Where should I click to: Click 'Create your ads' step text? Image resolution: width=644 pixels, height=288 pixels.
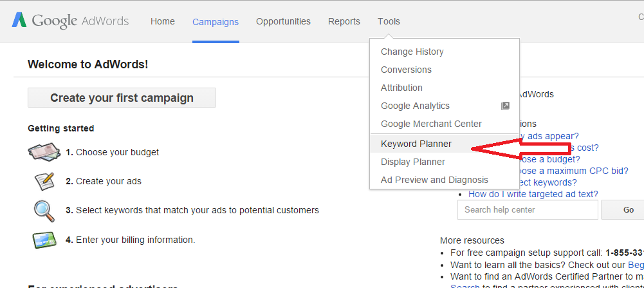109,182
